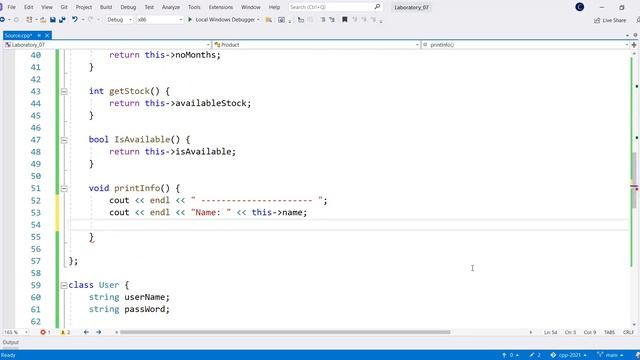Click on 'availableStock' in line 44
This screenshot has width=640, height=360.
pos(211,103)
